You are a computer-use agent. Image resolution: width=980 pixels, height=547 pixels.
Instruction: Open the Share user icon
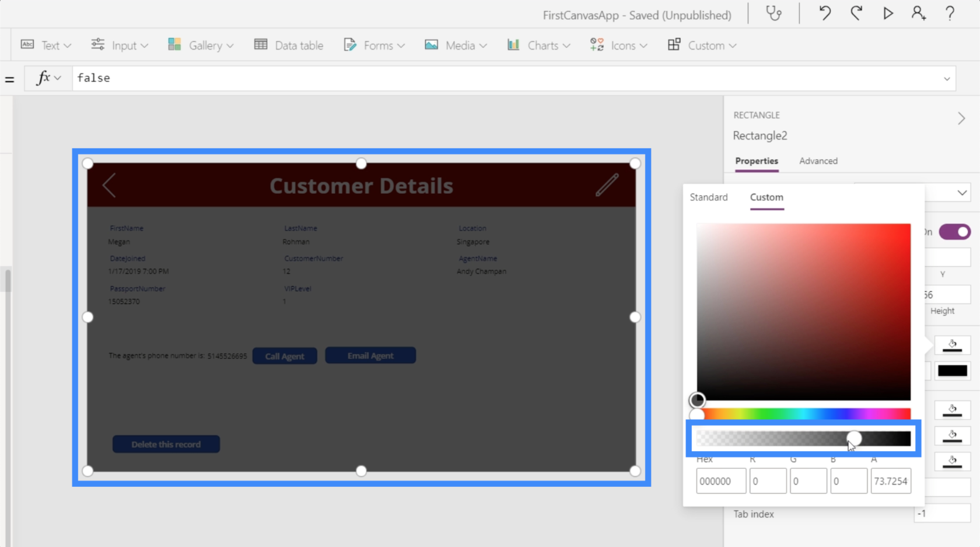pyautogui.click(x=919, y=13)
